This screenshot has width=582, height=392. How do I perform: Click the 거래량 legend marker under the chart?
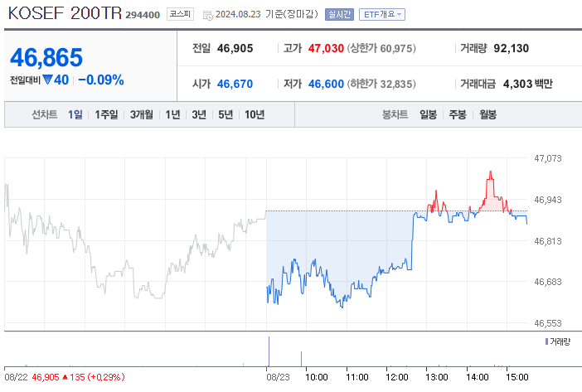(x=546, y=341)
